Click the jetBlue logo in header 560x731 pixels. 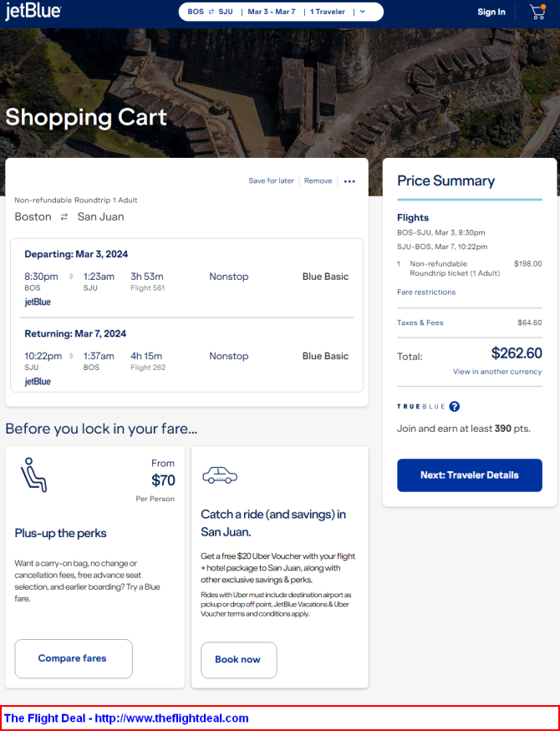[x=33, y=12]
